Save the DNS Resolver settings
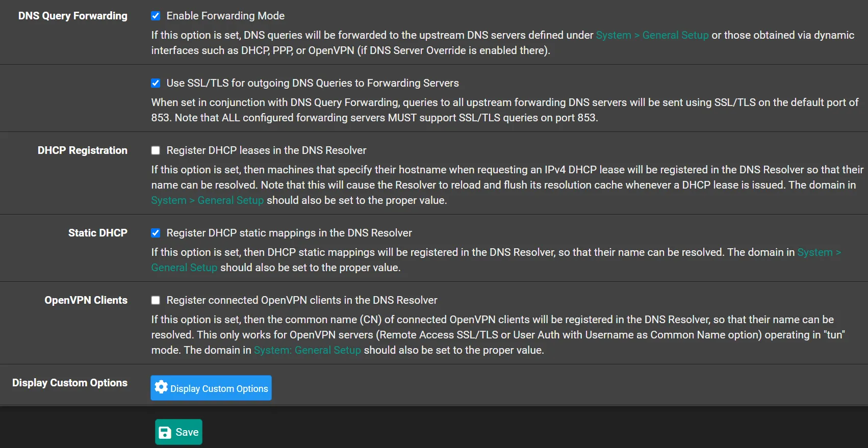The width and height of the screenshot is (868, 448). [x=178, y=432]
